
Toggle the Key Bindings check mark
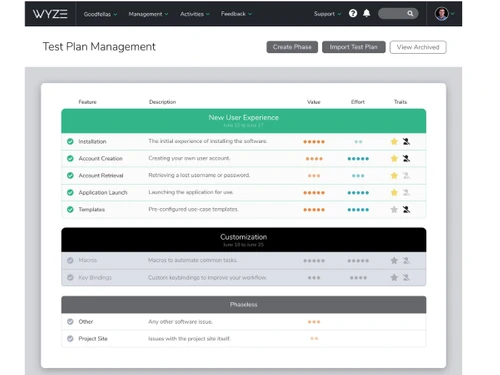(x=70, y=277)
